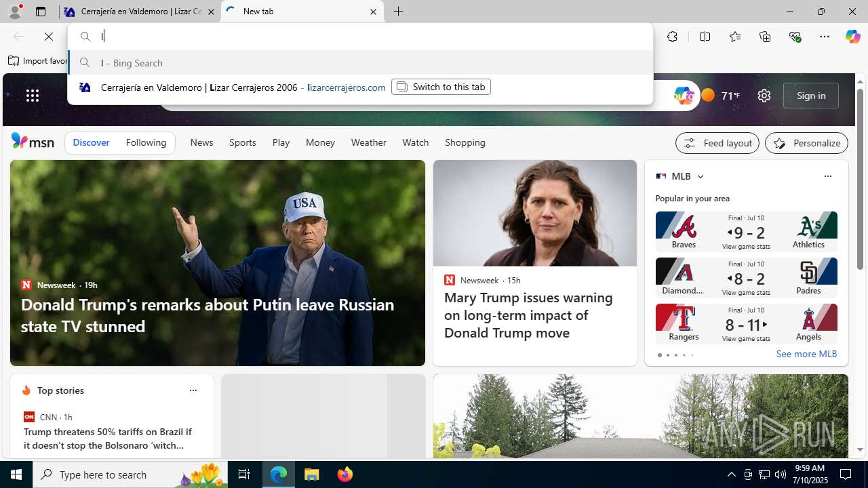Open the MSN apps grid launcher
This screenshot has width=868, height=488.
click(x=33, y=96)
